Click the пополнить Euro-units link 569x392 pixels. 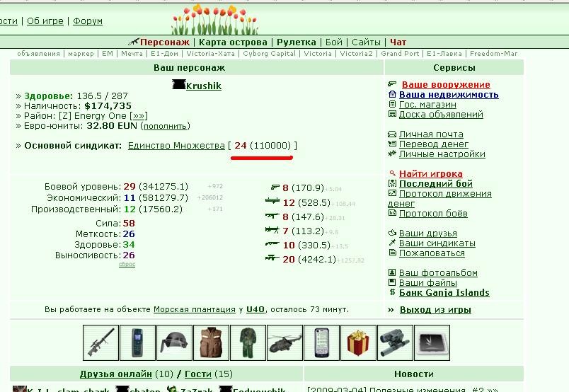point(165,126)
